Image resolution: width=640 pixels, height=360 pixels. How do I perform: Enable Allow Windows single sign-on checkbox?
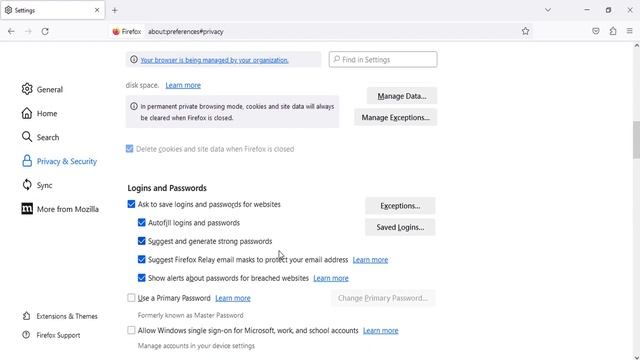tap(131, 330)
